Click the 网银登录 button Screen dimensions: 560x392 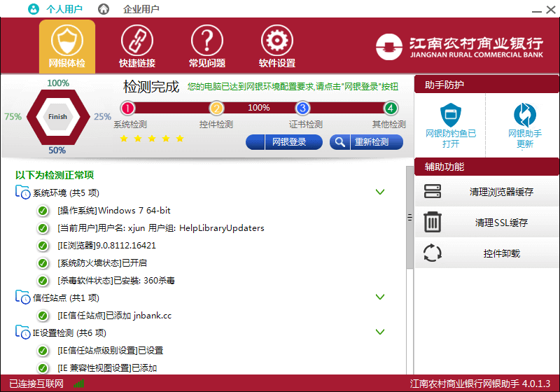284,142
